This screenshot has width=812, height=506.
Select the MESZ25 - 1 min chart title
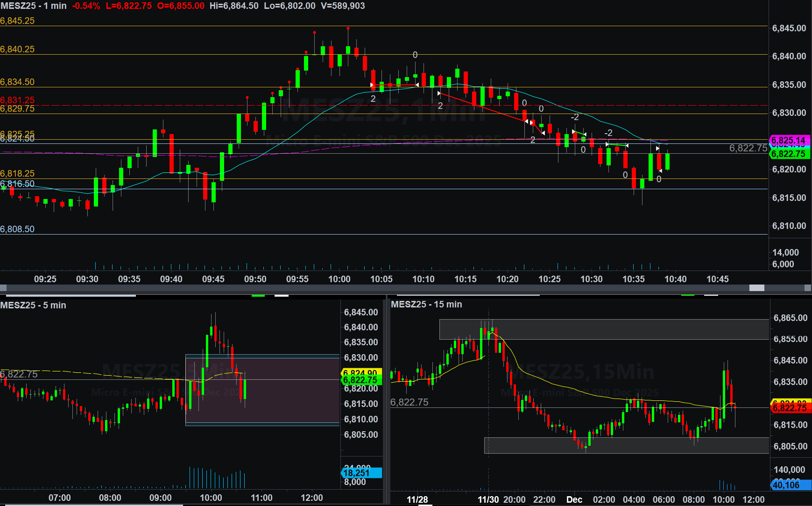click(34, 6)
